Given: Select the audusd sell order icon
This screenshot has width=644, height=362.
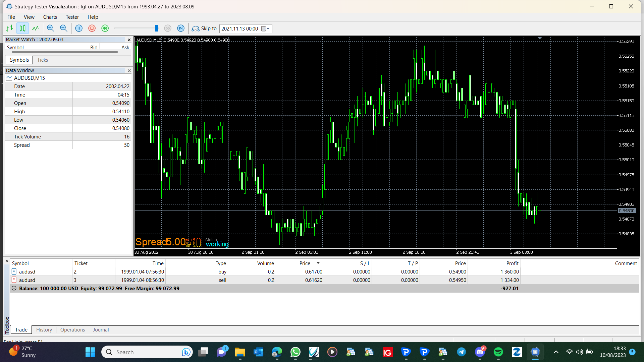Looking at the screenshot, I should pos(14,280).
